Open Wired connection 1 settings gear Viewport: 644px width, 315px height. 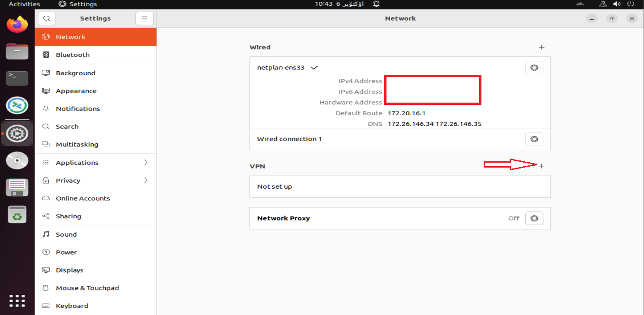(x=534, y=139)
